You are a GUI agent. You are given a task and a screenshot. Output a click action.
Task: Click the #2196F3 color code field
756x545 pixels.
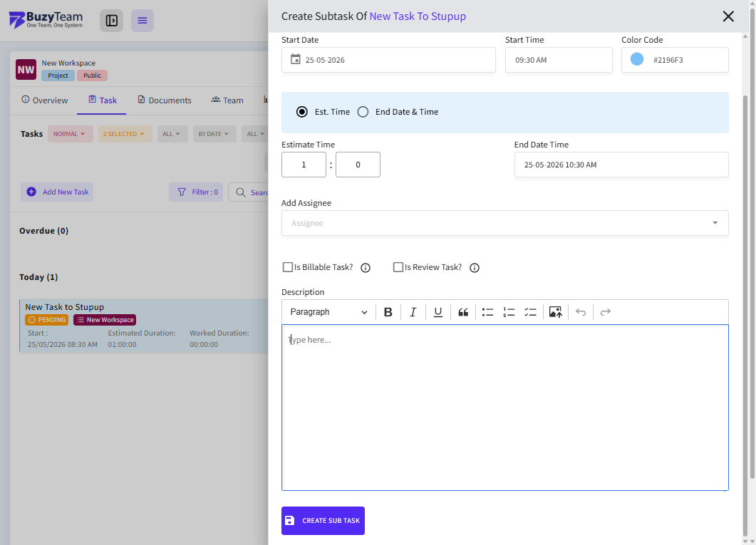pyautogui.click(x=675, y=60)
